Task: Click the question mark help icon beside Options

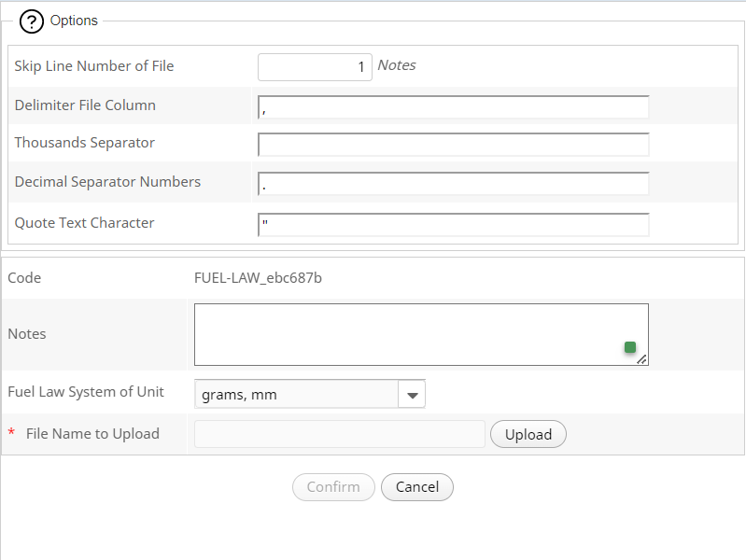Action: 32,22
